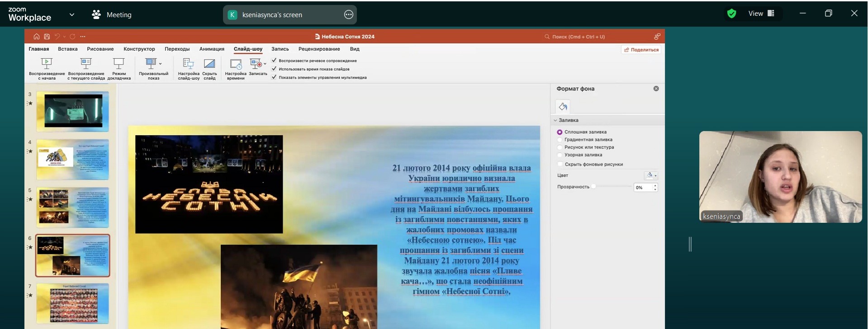
Task: Click the Произвольный показ icon
Action: [x=151, y=63]
